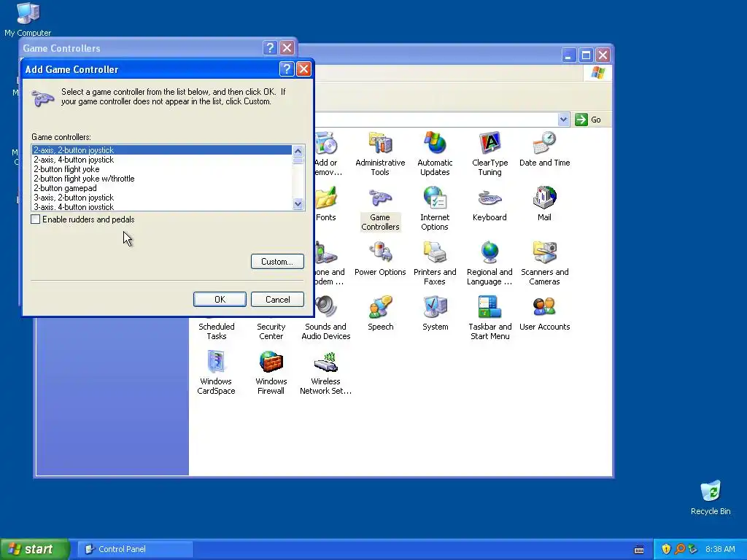Viewport: 747px width, 560px height.
Task: Open Windows Firewall icon
Action: pos(271,373)
